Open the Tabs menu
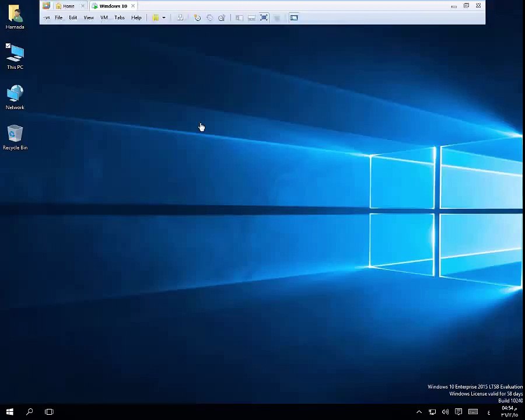The image size is (525, 420). click(120, 17)
